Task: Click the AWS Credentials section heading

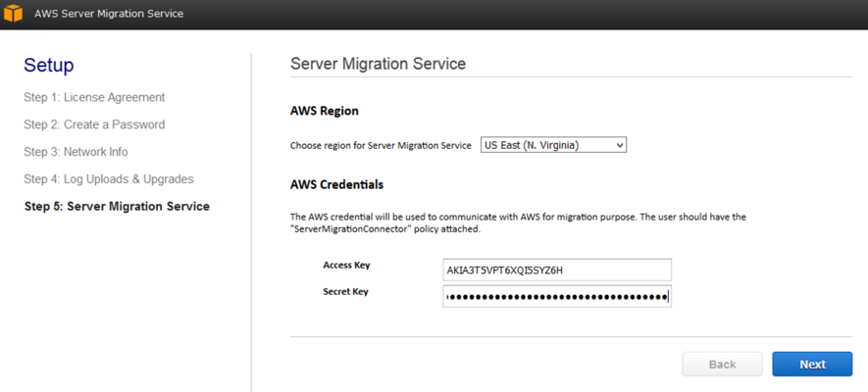Action: [336, 184]
